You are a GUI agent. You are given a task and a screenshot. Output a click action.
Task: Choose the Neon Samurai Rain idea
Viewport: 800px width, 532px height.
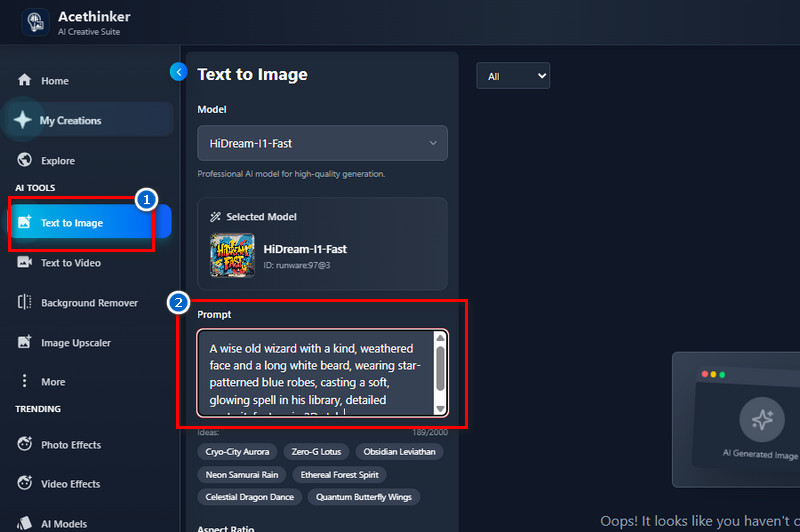[x=242, y=475]
